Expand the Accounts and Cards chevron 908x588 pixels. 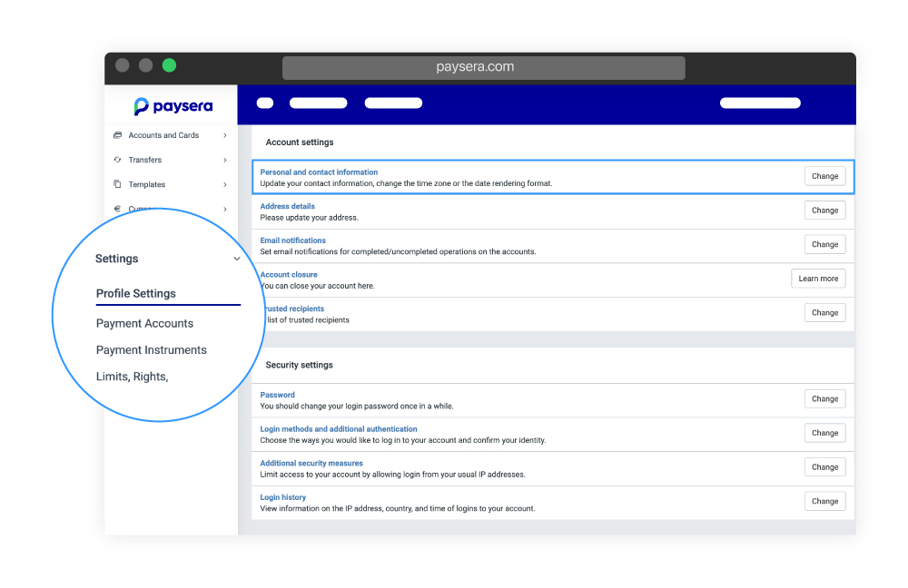click(225, 135)
